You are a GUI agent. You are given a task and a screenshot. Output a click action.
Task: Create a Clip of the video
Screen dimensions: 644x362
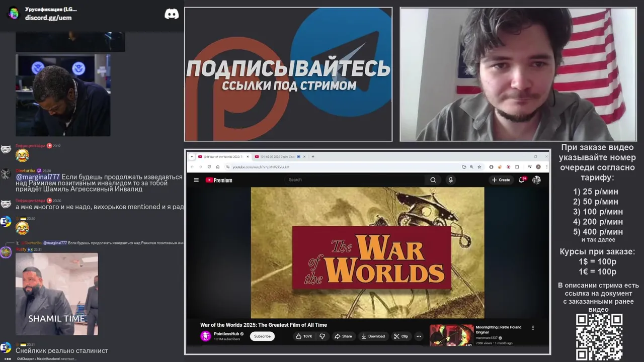[x=401, y=336]
